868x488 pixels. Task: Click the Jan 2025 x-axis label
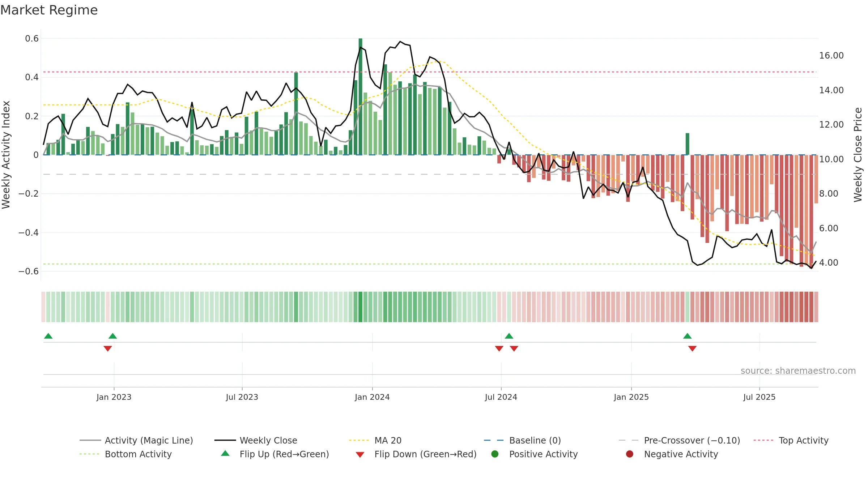point(631,397)
